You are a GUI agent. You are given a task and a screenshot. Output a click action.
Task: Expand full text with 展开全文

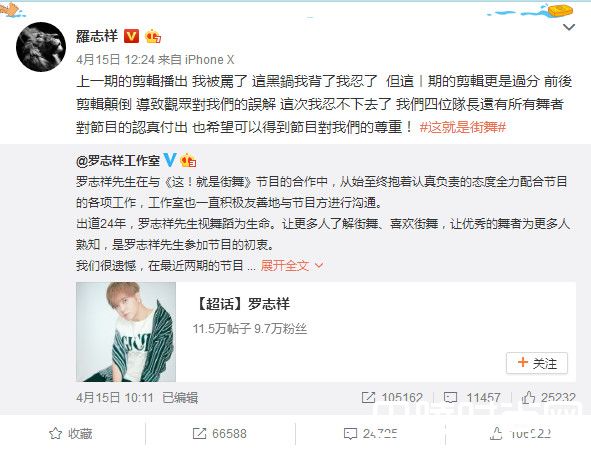point(292,266)
